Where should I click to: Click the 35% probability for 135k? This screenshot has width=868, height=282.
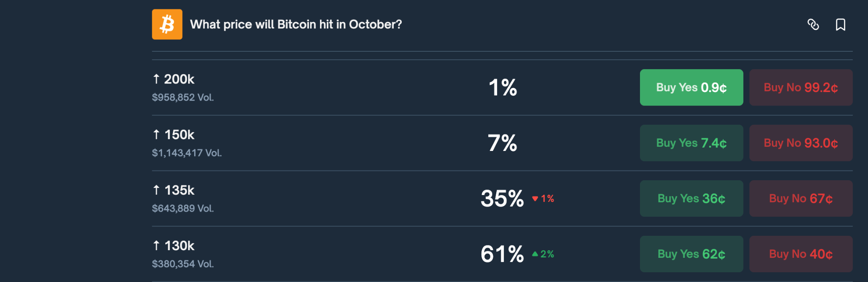coord(502,198)
